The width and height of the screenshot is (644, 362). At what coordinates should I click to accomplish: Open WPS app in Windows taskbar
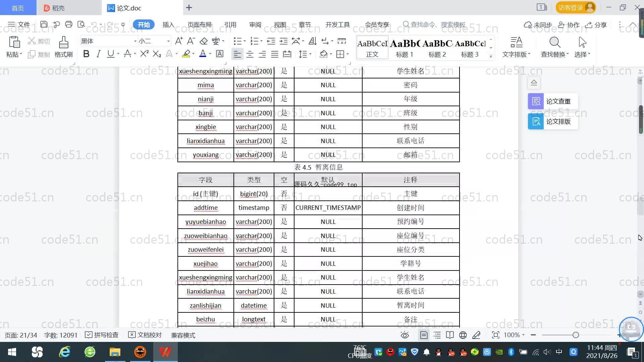tap(165, 352)
